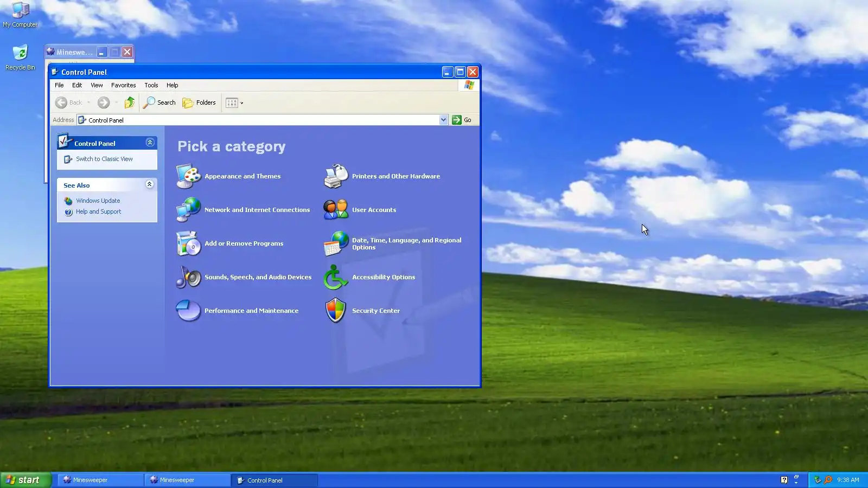The image size is (868, 488).
Task: Collapse the See Also sidebar section
Action: (x=150, y=184)
